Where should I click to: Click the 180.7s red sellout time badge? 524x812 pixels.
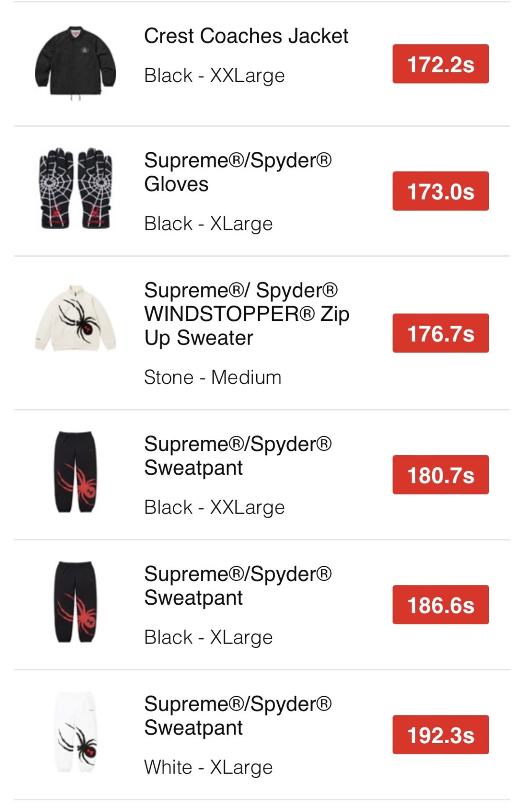pyautogui.click(x=440, y=475)
